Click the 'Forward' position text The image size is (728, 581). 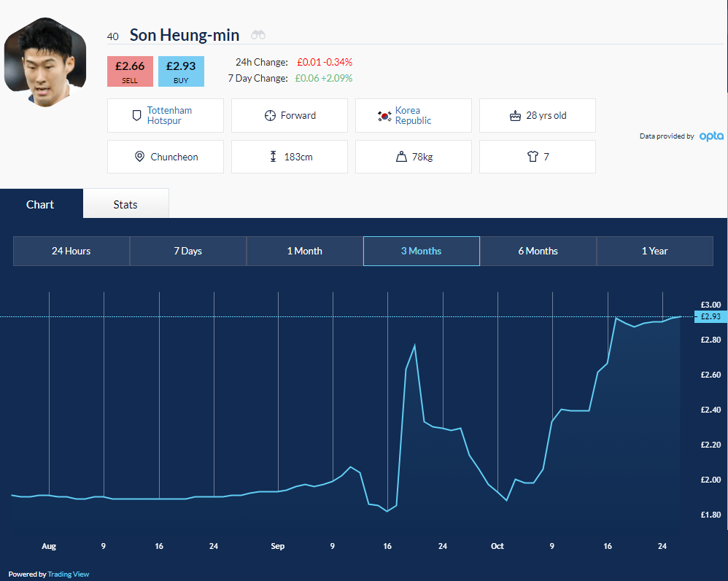point(298,116)
